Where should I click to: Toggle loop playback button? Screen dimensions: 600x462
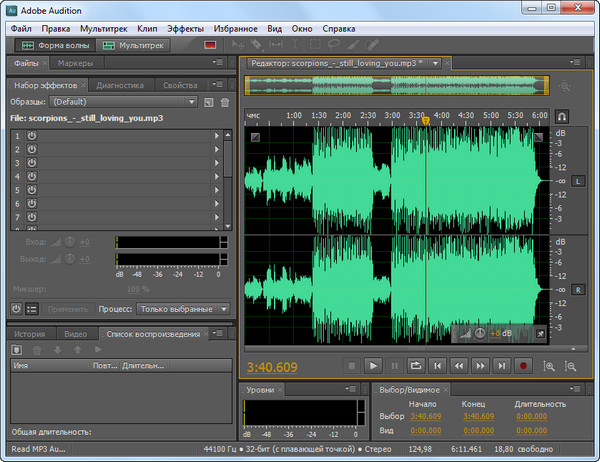(x=416, y=366)
